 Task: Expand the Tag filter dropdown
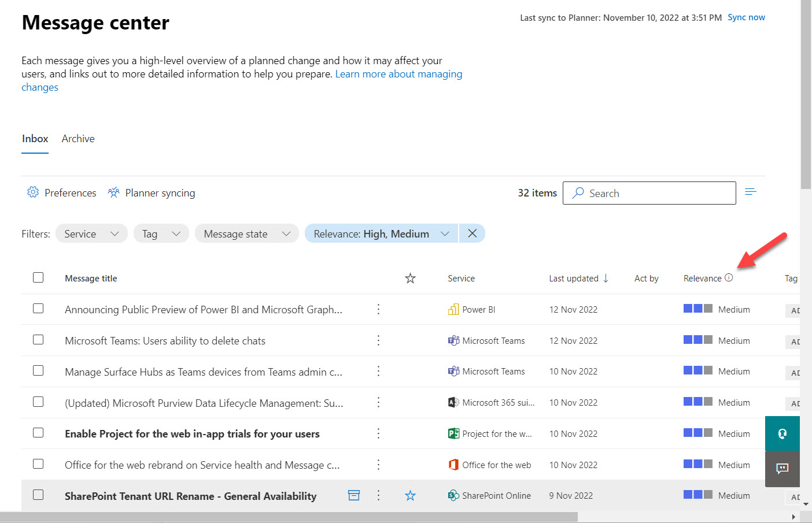point(161,233)
